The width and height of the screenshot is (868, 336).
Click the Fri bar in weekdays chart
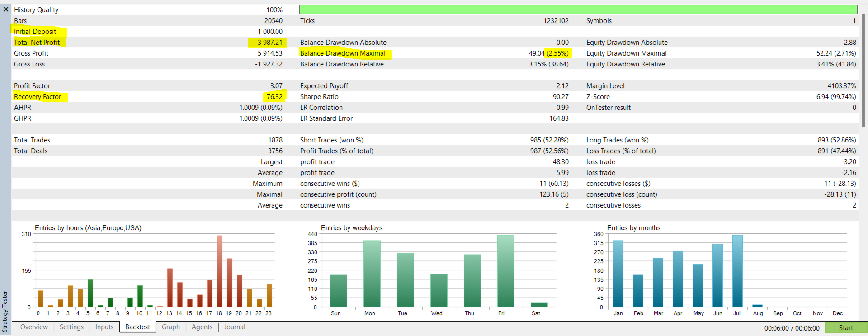(506, 271)
